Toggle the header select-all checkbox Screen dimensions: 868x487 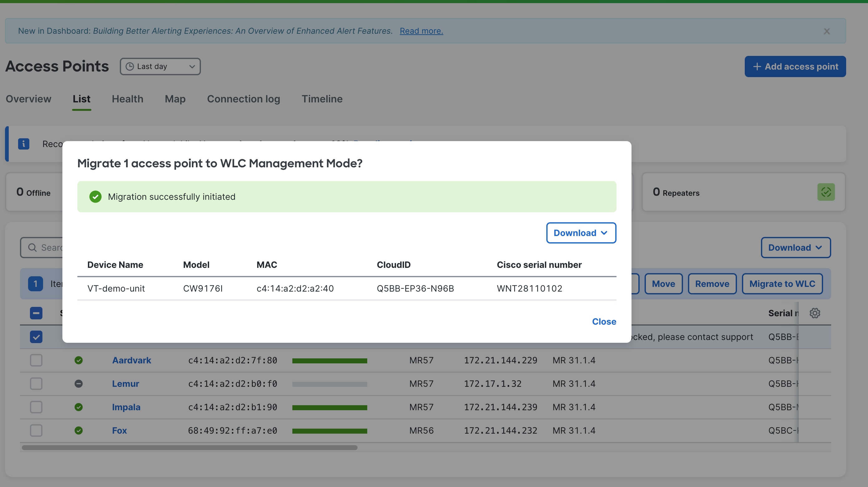coord(36,313)
